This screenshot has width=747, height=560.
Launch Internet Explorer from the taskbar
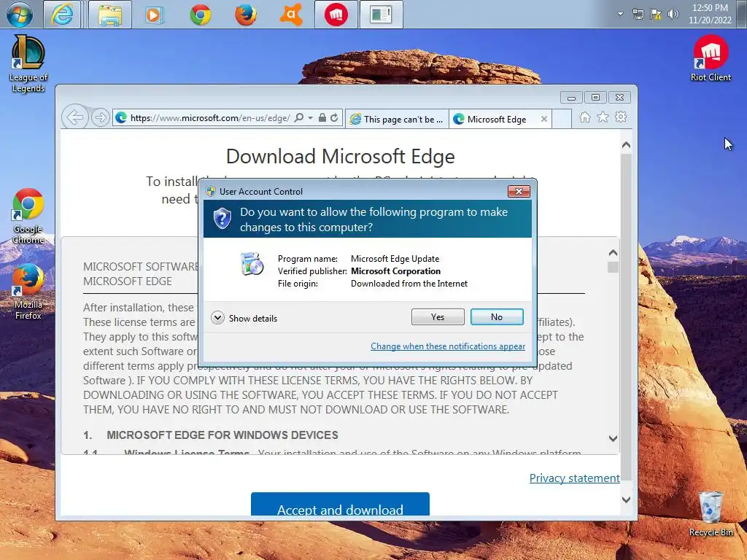(x=63, y=15)
